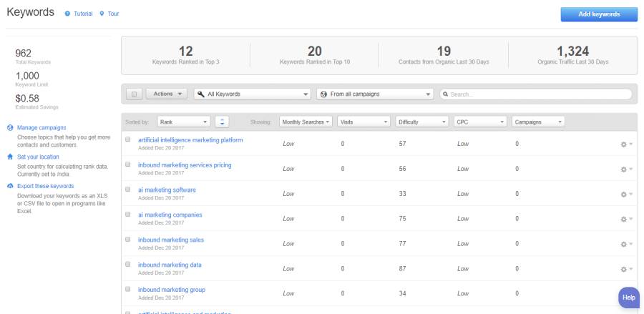Tick the select-all checkbox beside Actions
This screenshot has height=314, width=644.
tap(134, 94)
